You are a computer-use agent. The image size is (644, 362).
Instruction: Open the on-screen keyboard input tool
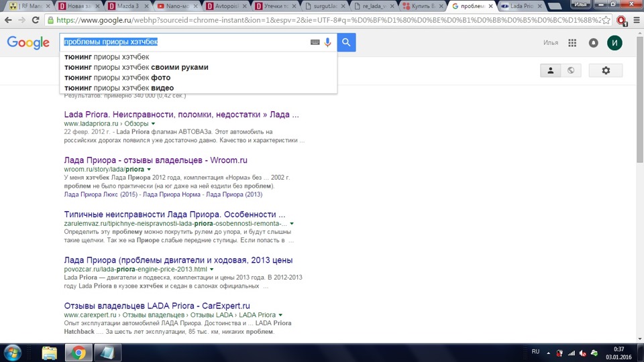coord(315,42)
